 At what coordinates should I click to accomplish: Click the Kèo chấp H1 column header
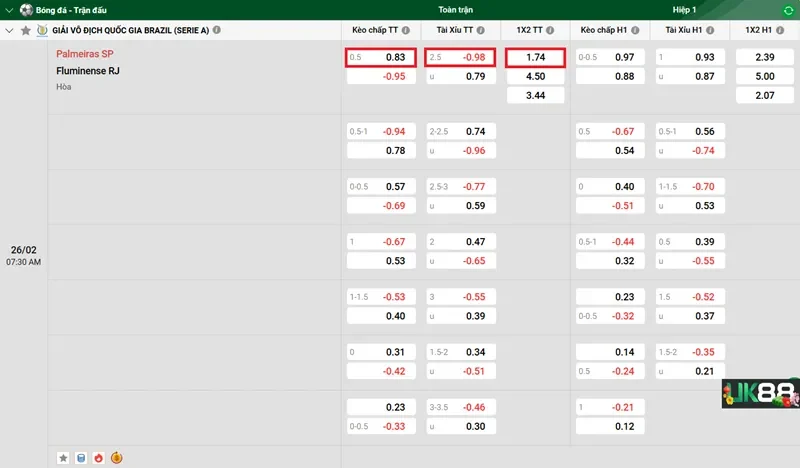604,30
